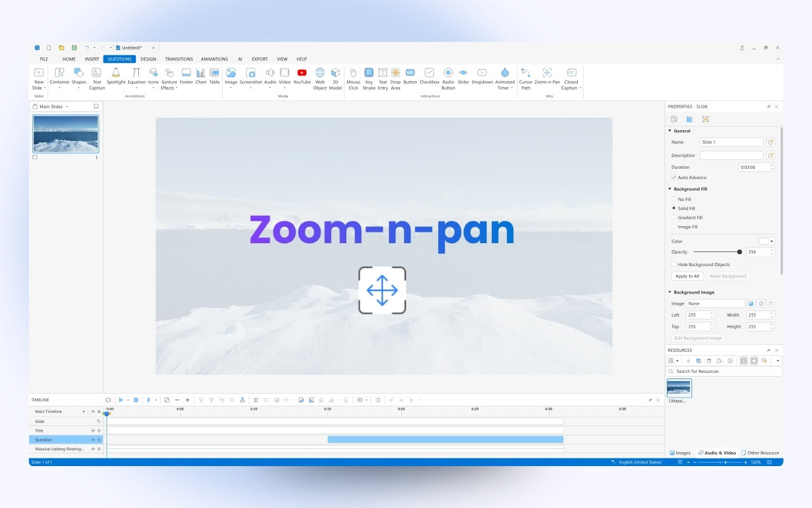Open the TRANSITIONS ribbon tab
This screenshot has height=508, width=812.
179,59
